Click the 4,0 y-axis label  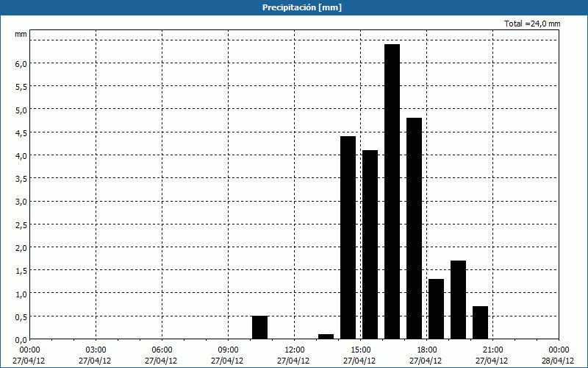click(x=21, y=155)
